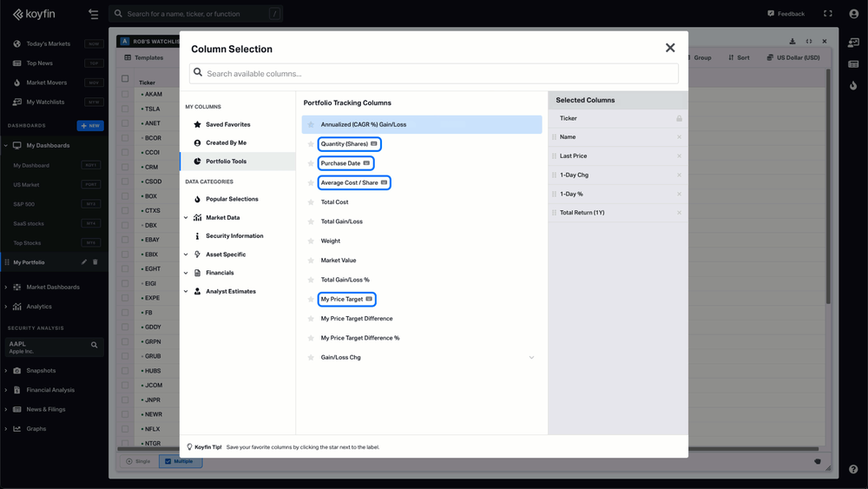This screenshot has width=868, height=489.
Task: Check the box next to TSLA ticker
Action: pos(125,109)
